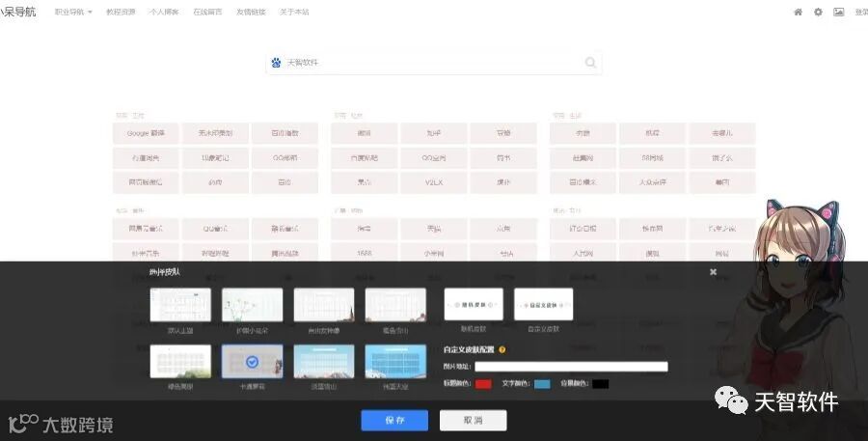Open the Google 翻译 link tile
The image size is (868, 441).
point(146,133)
